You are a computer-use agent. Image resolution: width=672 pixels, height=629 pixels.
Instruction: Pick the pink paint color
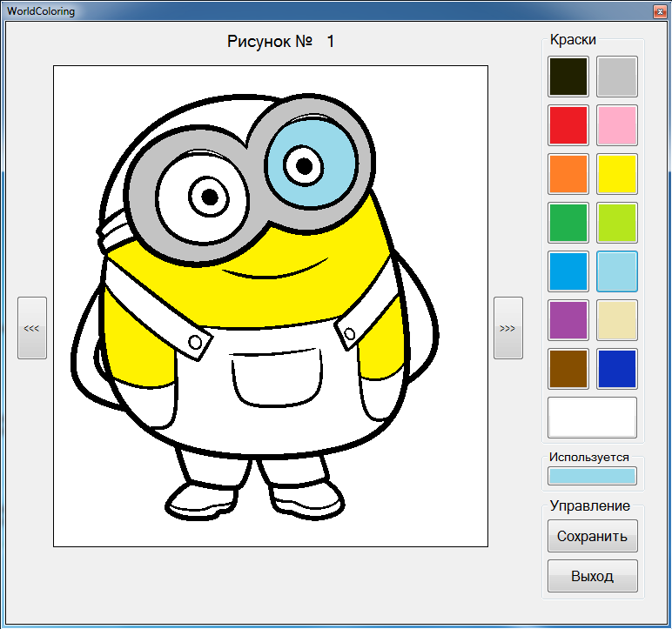(x=616, y=125)
